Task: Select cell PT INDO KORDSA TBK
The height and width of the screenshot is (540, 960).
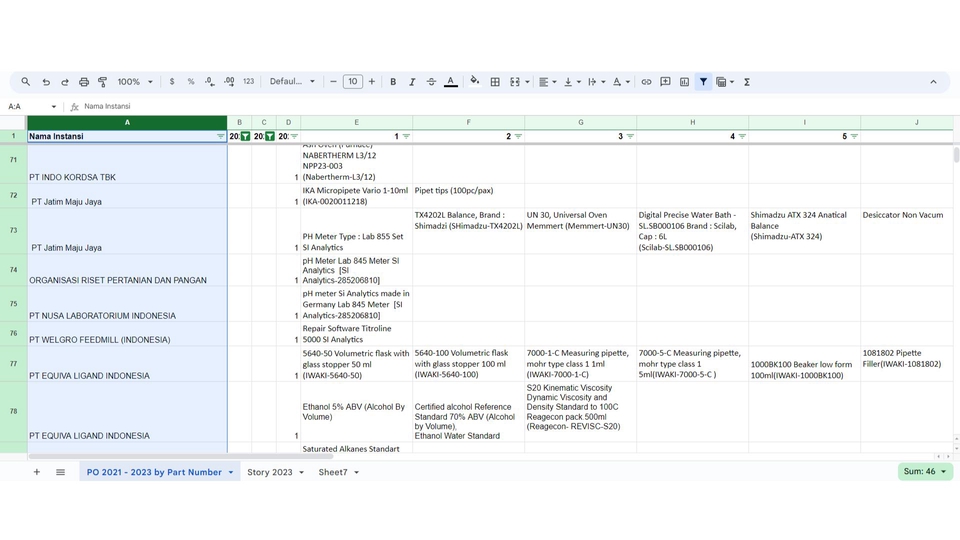Action: [x=127, y=165]
